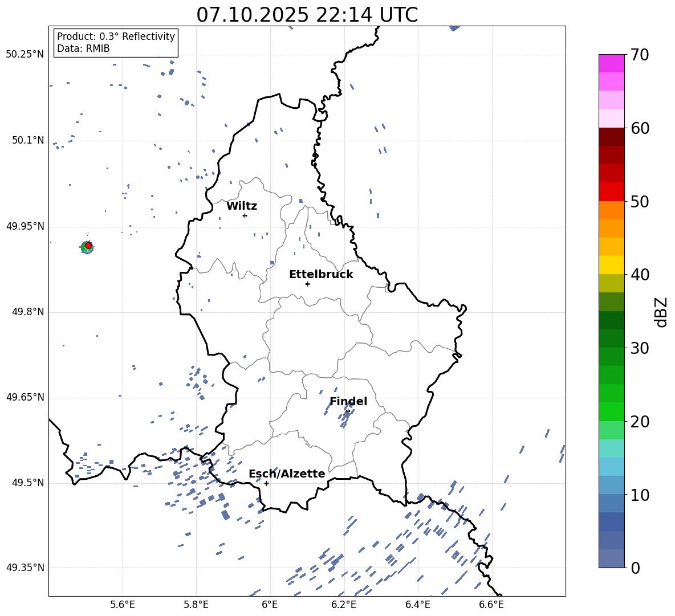Click the 6.6°E longitude label
675x616 pixels.
pyautogui.click(x=491, y=605)
